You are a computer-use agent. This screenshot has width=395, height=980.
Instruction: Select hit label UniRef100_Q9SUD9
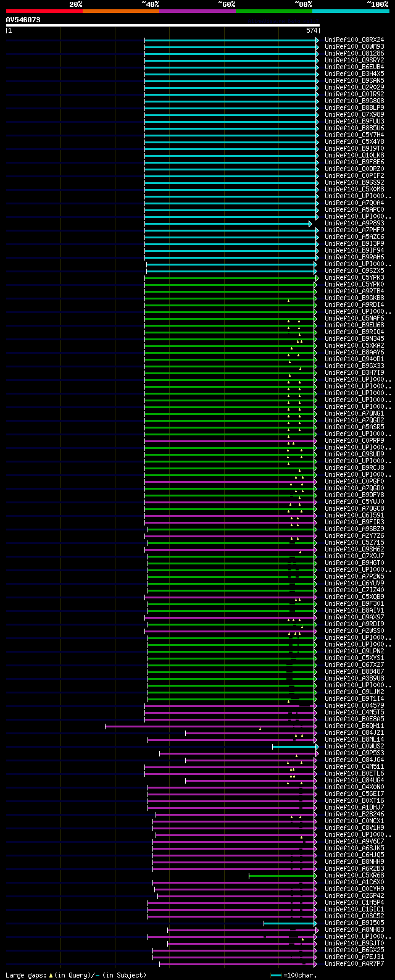355,454
